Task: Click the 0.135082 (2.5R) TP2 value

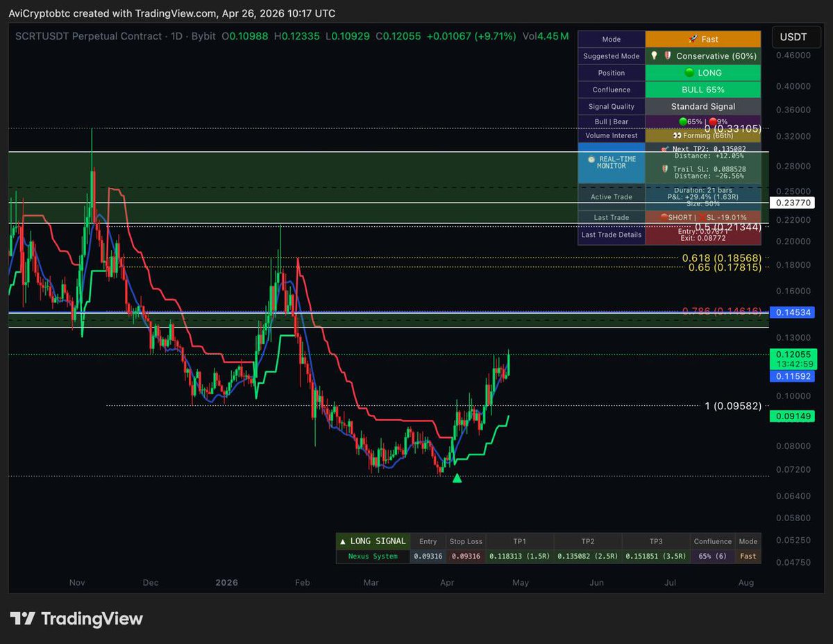Action: tap(587, 557)
